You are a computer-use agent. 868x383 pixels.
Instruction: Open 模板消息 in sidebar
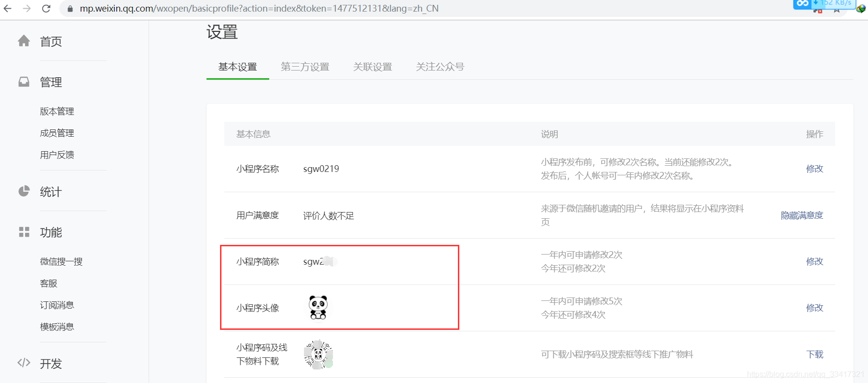(57, 326)
